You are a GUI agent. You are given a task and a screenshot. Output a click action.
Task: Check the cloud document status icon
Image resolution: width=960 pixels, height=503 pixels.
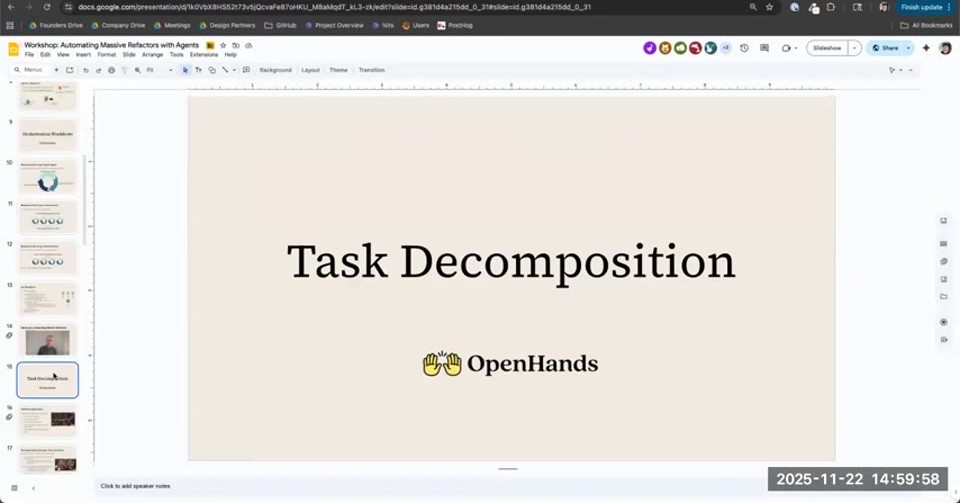tap(249, 45)
